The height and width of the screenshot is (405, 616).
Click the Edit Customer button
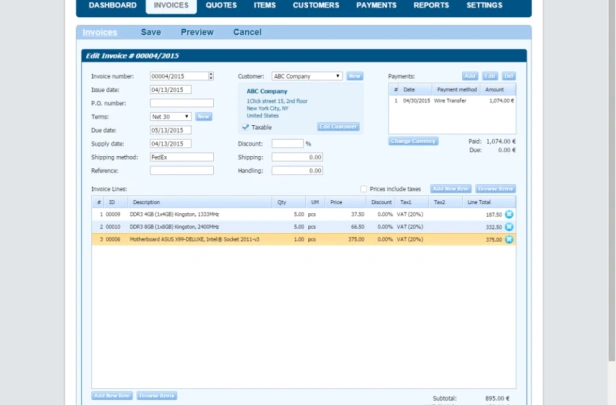tap(338, 126)
